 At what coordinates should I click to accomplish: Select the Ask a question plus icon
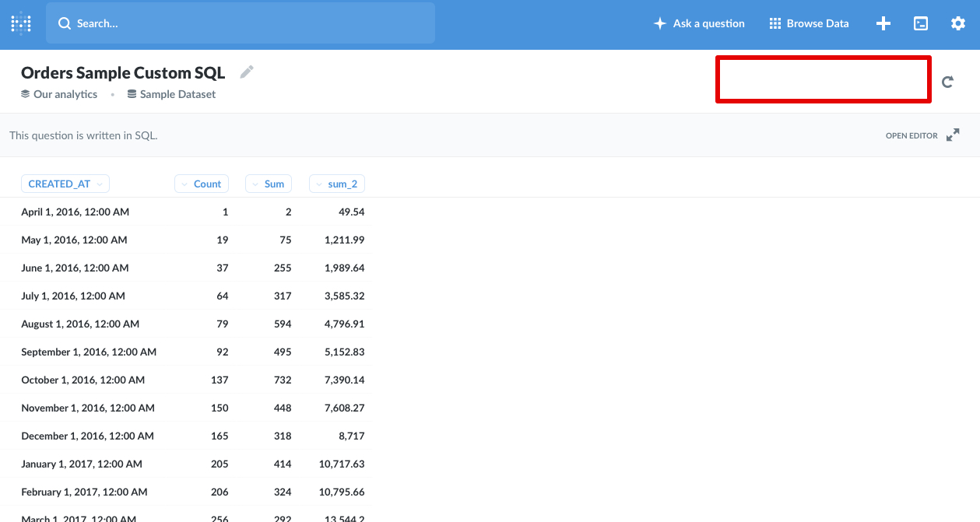[x=660, y=23]
